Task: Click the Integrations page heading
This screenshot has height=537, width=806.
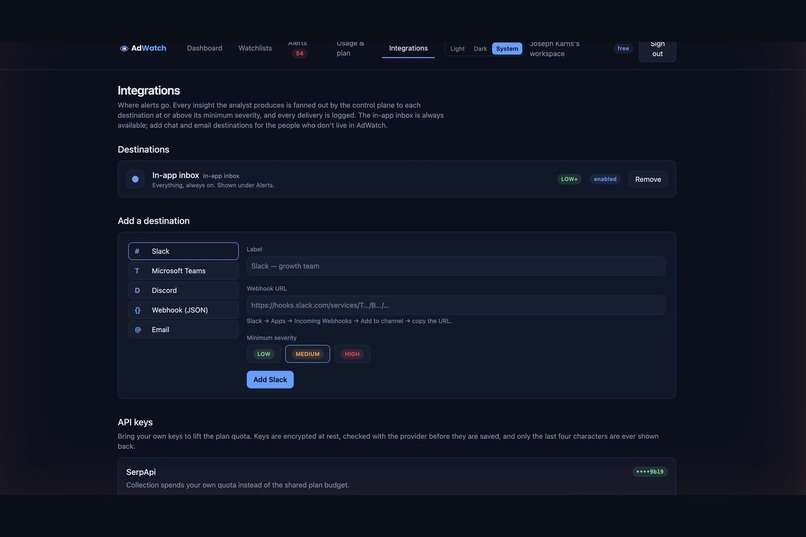Action: [149, 90]
